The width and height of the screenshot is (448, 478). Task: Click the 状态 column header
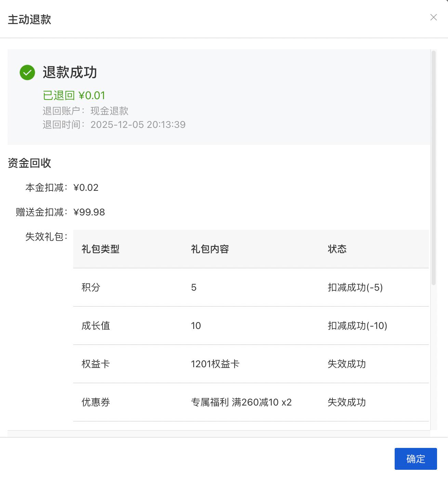(337, 249)
